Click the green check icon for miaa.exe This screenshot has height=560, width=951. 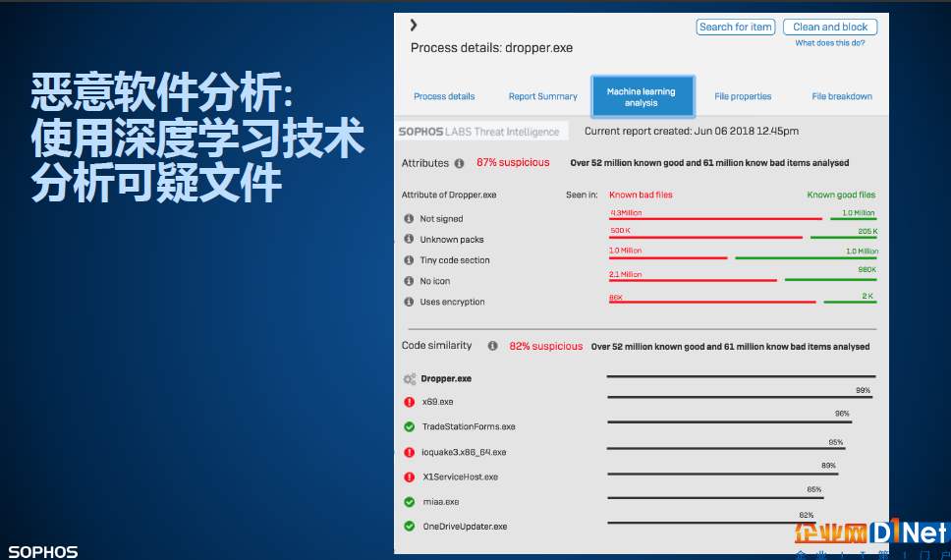(x=410, y=502)
